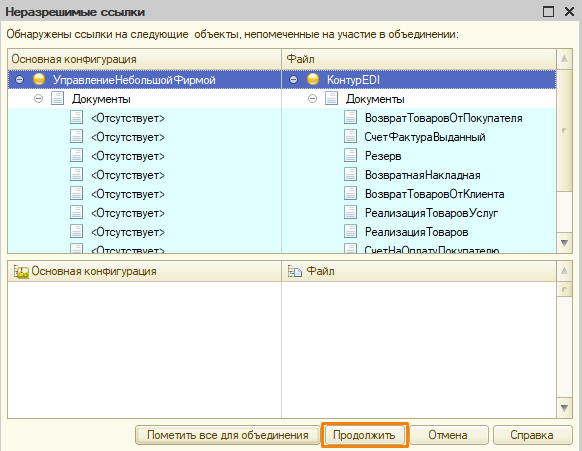Select РеализацияТоваровУслуг row
Image resolution: width=582 pixels, height=451 pixels.
(x=419, y=212)
